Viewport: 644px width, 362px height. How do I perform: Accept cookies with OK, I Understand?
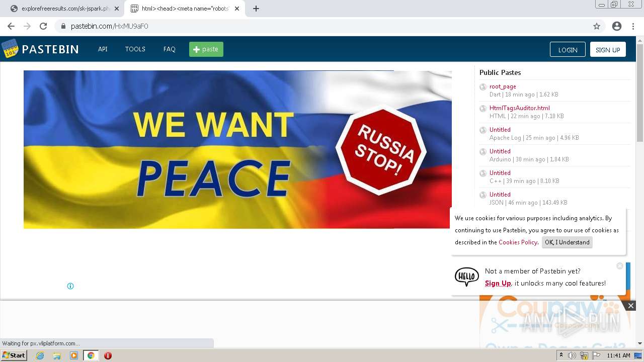click(567, 242)
